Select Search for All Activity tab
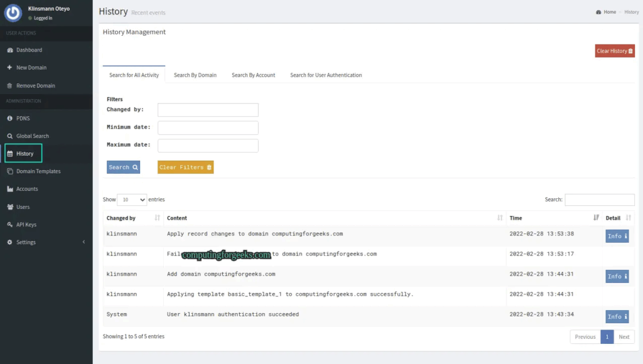Screen dimensions: 643x364 pyautogui.click(x=134, y=75)
